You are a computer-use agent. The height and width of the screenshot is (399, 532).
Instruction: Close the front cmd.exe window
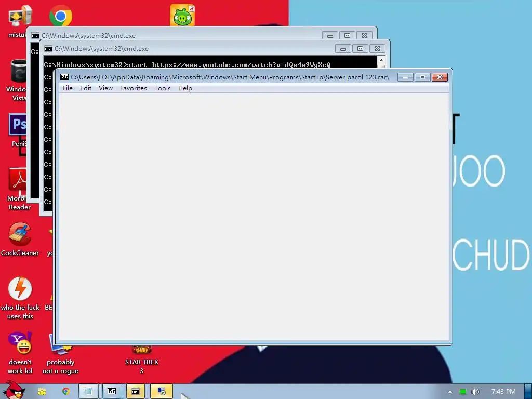click(x=377, y=49)
